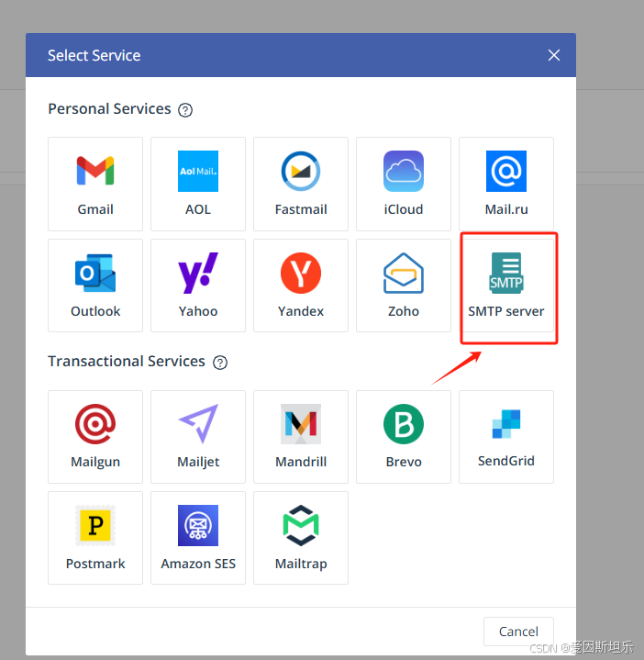Choose the AOL Mail icon
The image size is (644, 660).
coord(198,171)
